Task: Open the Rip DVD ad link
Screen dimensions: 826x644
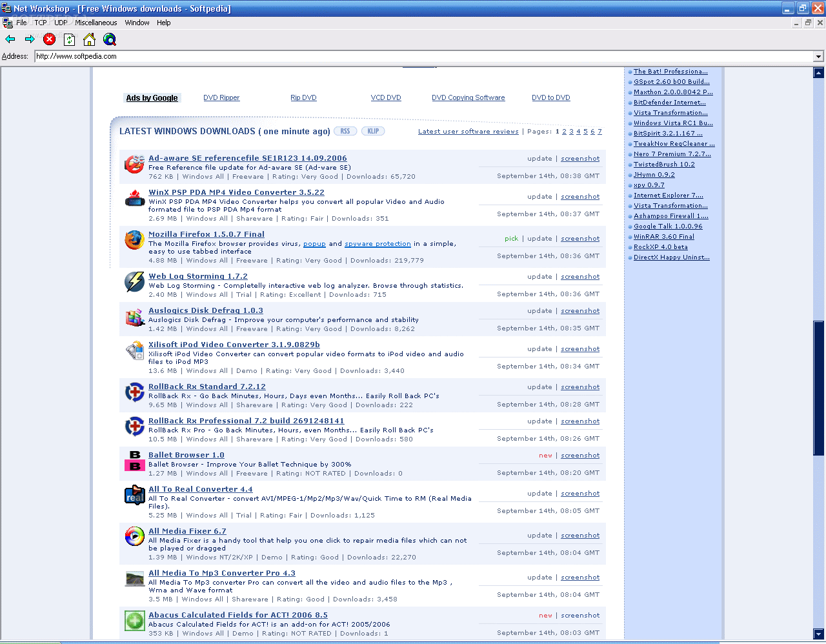Action: click(x=303, y=98)
